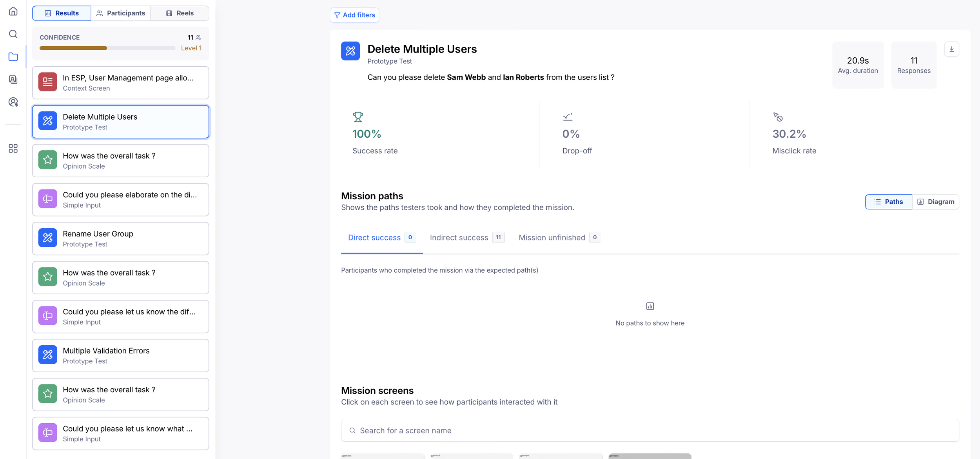
Task: Click the user dollar billing icon
Action: (13, 102)
